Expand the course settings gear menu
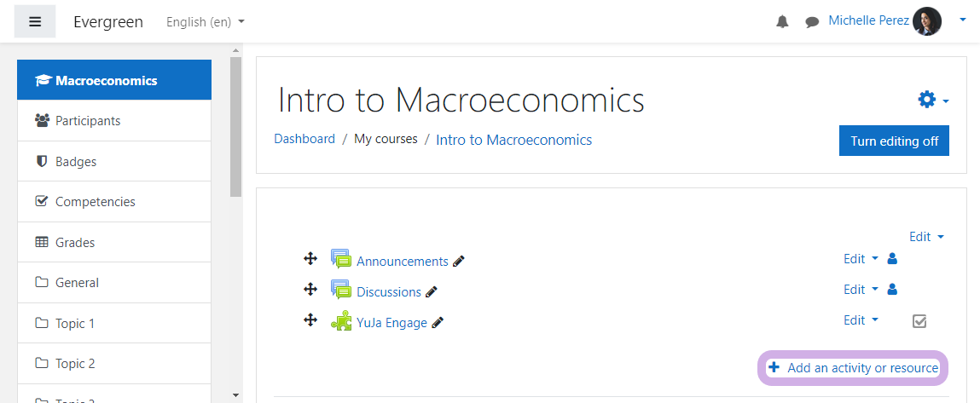Screen dimensions: 980x403 (x=933, y=100)
